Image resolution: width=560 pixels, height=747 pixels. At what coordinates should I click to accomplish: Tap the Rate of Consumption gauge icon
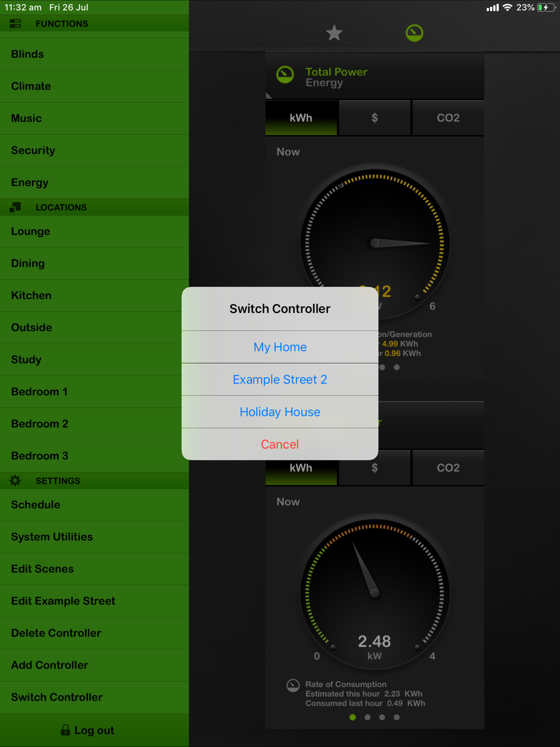(293, 685)
